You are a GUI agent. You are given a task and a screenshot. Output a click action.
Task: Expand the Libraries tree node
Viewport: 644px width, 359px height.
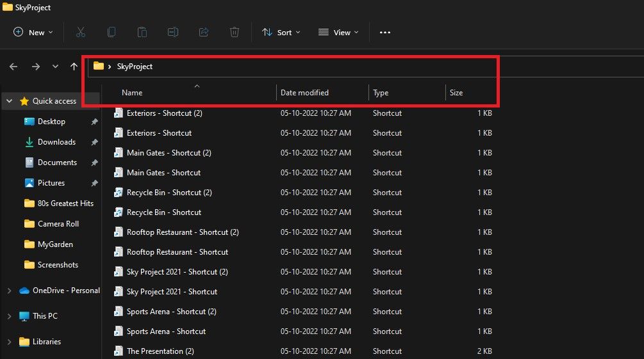tap(9, 342)
